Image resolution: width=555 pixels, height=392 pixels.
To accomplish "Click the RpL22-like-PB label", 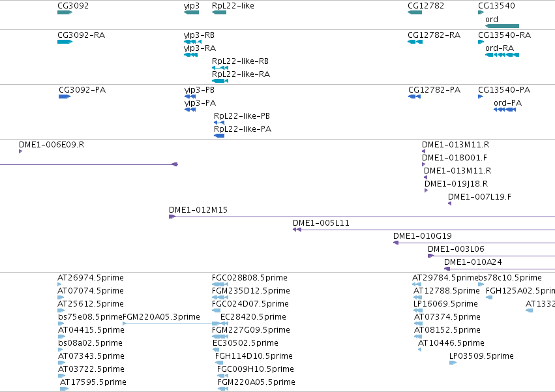I will point(242,116).
